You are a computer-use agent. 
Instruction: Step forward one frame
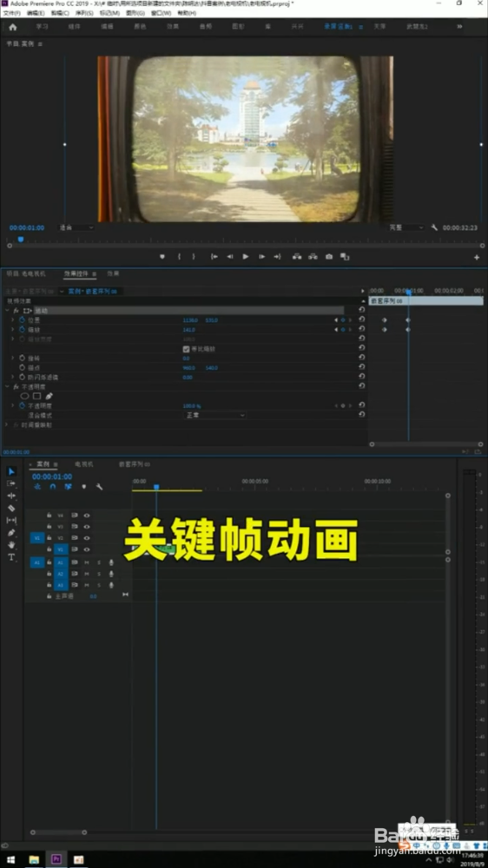pyautogui.click(x=261, y=256)
